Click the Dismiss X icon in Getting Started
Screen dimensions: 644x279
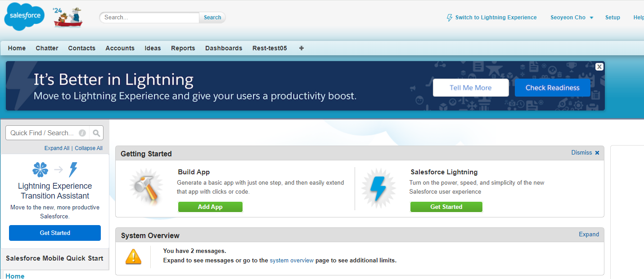tap(597, 153)
